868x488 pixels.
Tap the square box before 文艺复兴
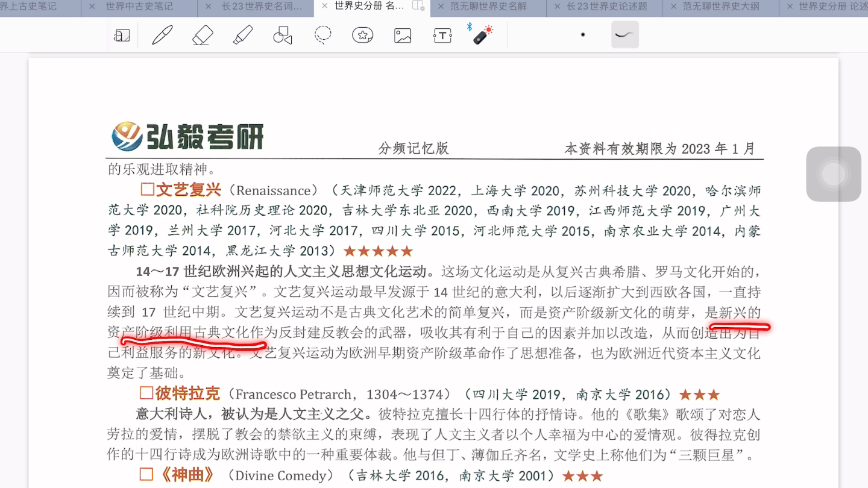(x=147, y=190)
